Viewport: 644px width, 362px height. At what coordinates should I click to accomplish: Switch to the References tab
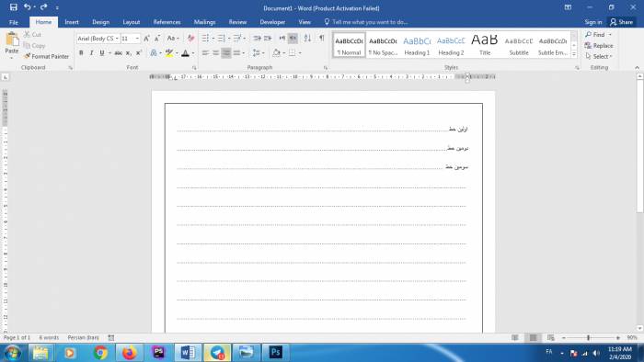[167, 22]
